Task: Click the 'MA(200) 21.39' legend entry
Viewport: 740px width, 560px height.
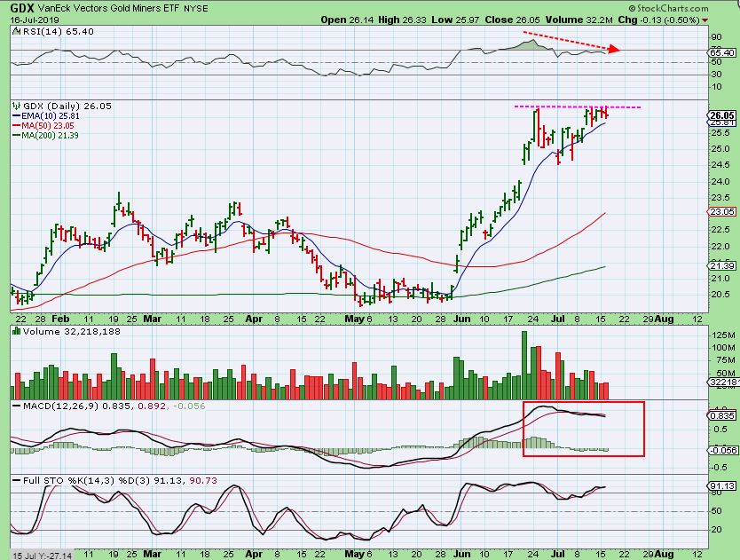Action: pyautogui.click(x=50, y=136)
